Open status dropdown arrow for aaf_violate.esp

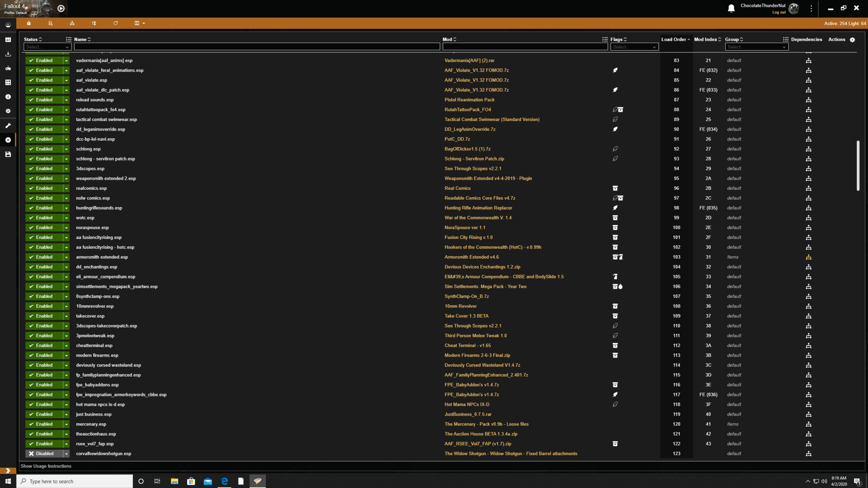click(66, 80)
